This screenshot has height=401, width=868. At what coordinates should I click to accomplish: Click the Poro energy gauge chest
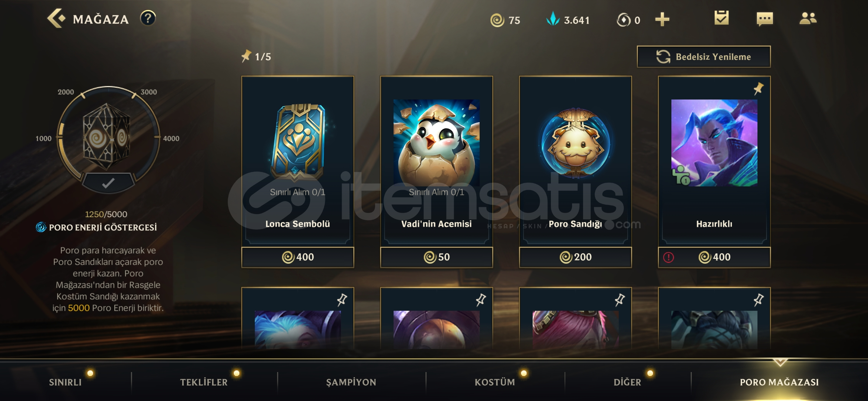coord(107,137)
